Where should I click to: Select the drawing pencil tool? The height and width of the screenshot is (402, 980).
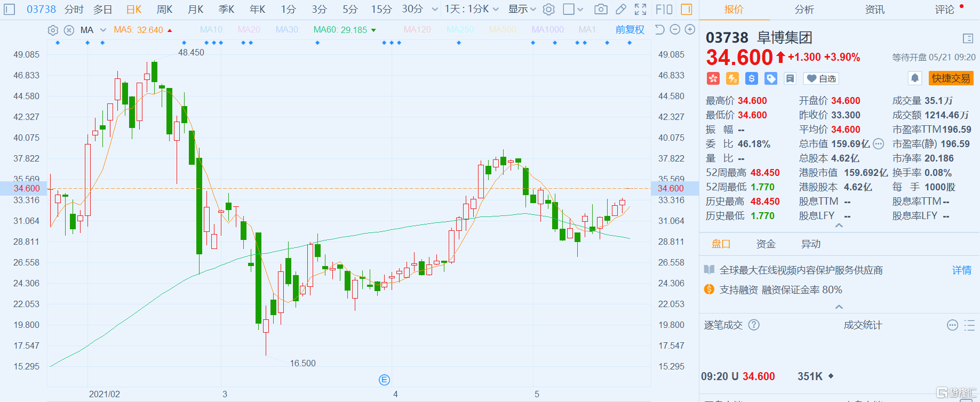[x=621, y=9]
